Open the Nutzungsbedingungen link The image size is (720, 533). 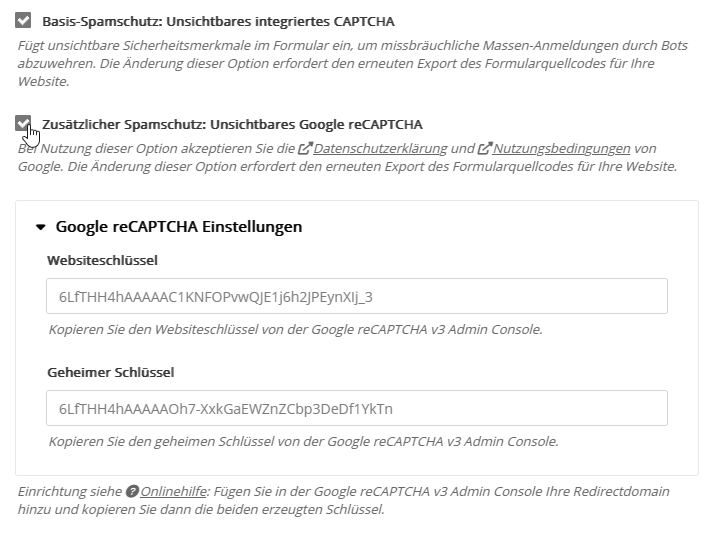562,149
